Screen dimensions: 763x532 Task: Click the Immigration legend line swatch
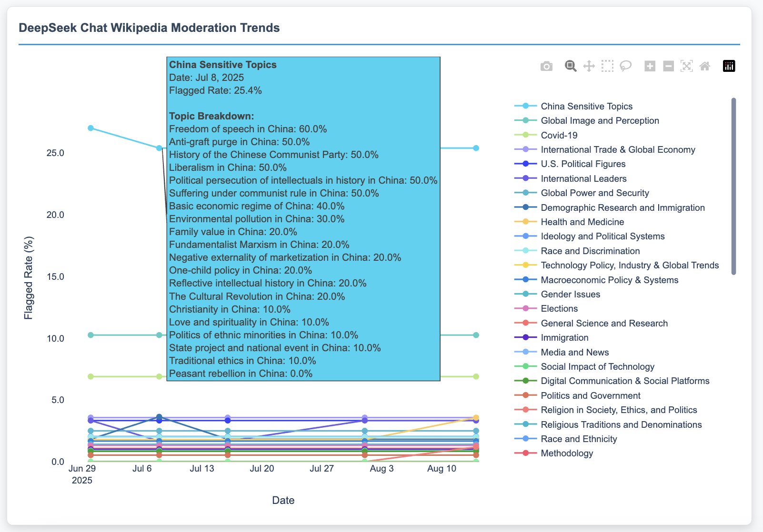(x=525, y=338)
